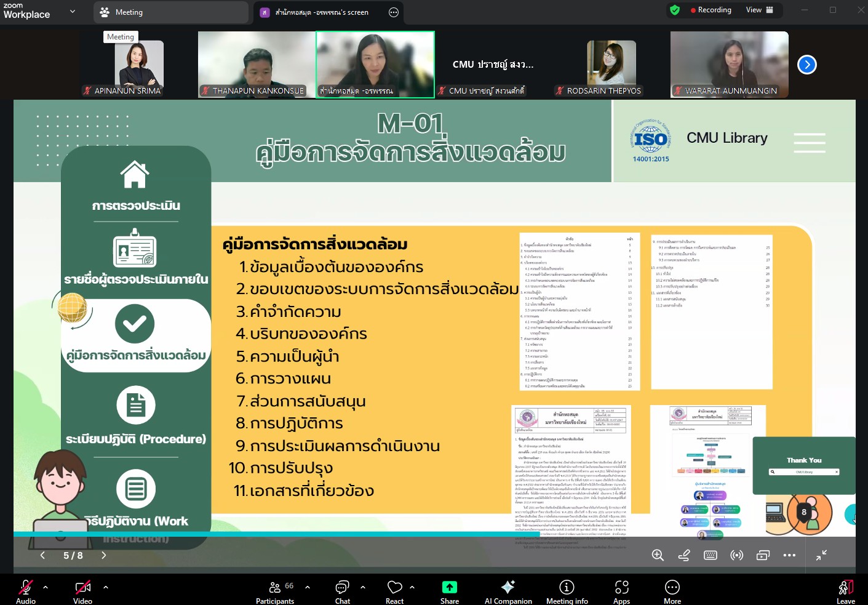
Task: Show Meeting info
Action: coord(567,588)
